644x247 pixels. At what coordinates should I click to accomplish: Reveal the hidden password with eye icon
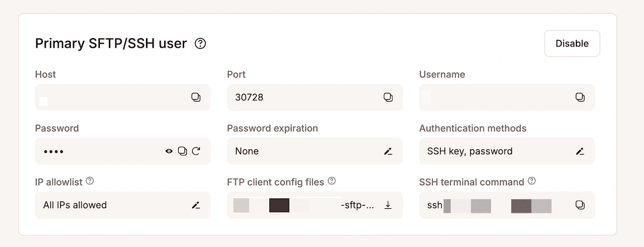point(169,151)
